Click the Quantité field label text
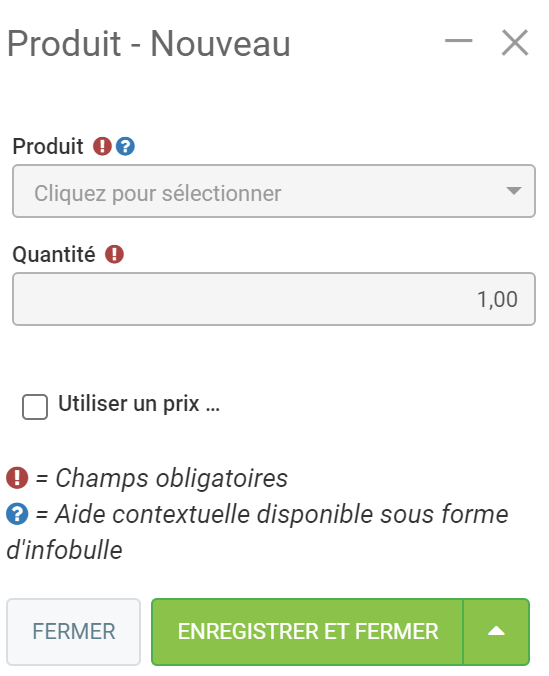 54,254
